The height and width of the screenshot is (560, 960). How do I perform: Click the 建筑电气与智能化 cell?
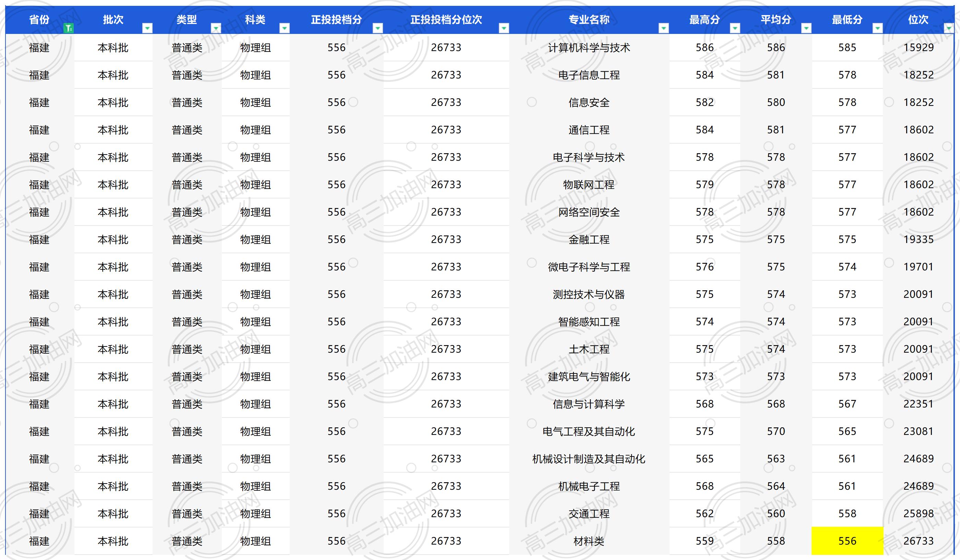[x=589, y=377]
